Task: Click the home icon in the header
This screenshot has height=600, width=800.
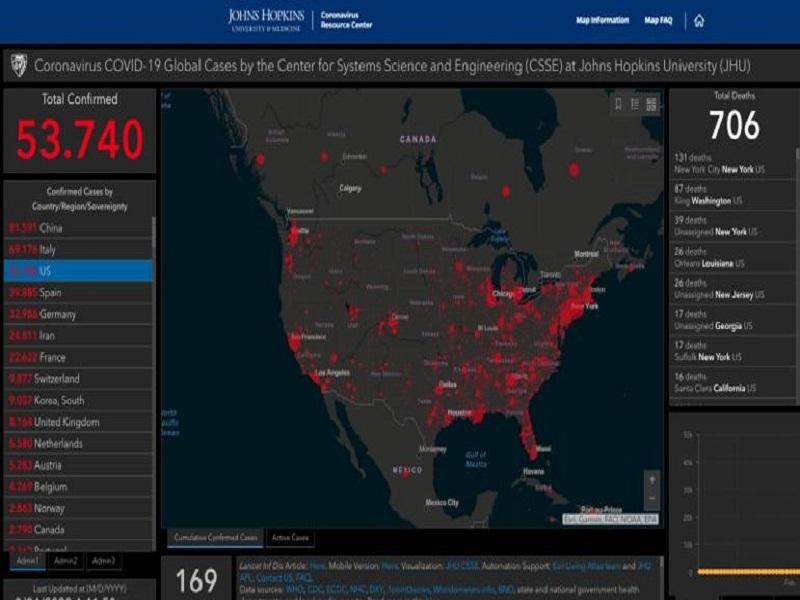Action: 699,21
